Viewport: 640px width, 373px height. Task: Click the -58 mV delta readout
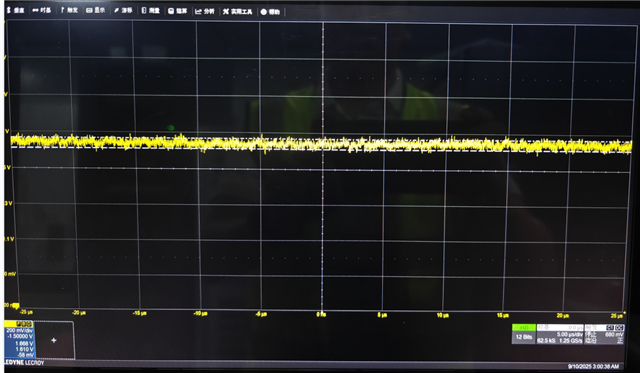[25, 355]
